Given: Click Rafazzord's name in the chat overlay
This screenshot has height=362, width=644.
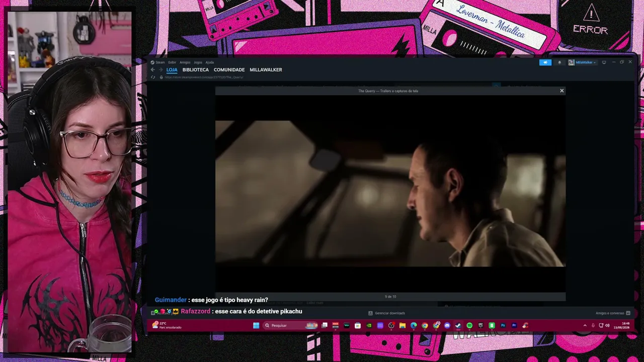Looking at the screenshot, I should [195, 312].
